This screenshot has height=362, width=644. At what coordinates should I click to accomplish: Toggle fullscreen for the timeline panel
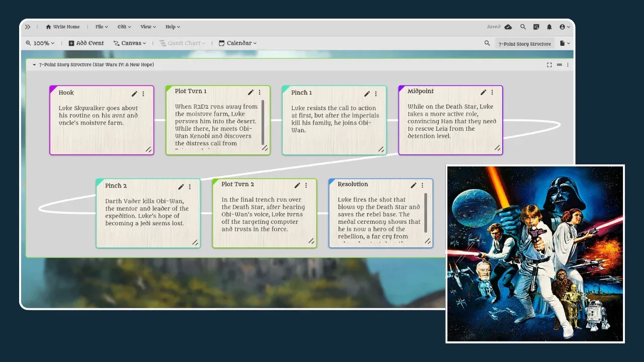click(549, 65)
